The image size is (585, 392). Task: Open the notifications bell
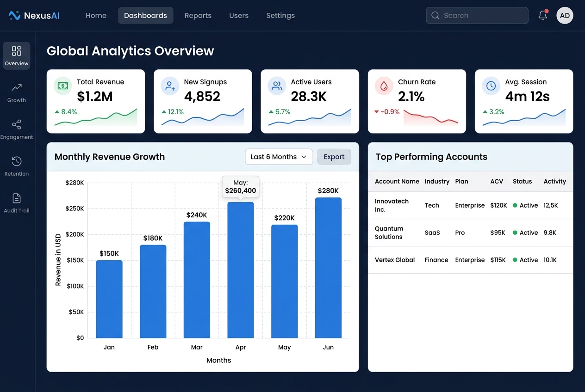tap(543, 15)
